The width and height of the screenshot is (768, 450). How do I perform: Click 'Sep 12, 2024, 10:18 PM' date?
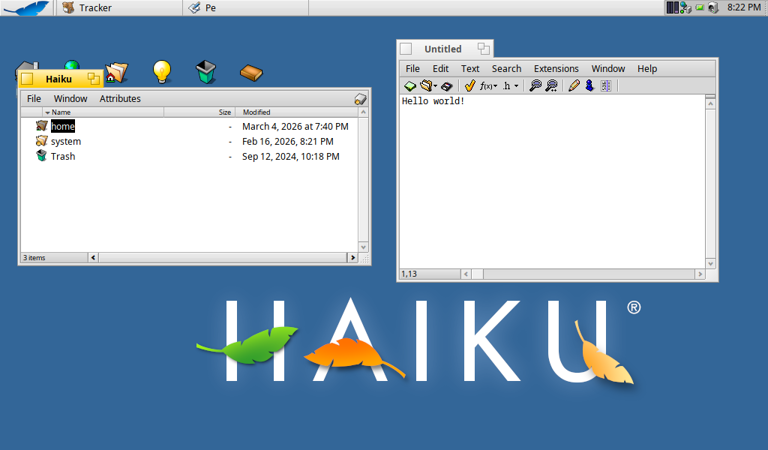[x=290, y=157]
